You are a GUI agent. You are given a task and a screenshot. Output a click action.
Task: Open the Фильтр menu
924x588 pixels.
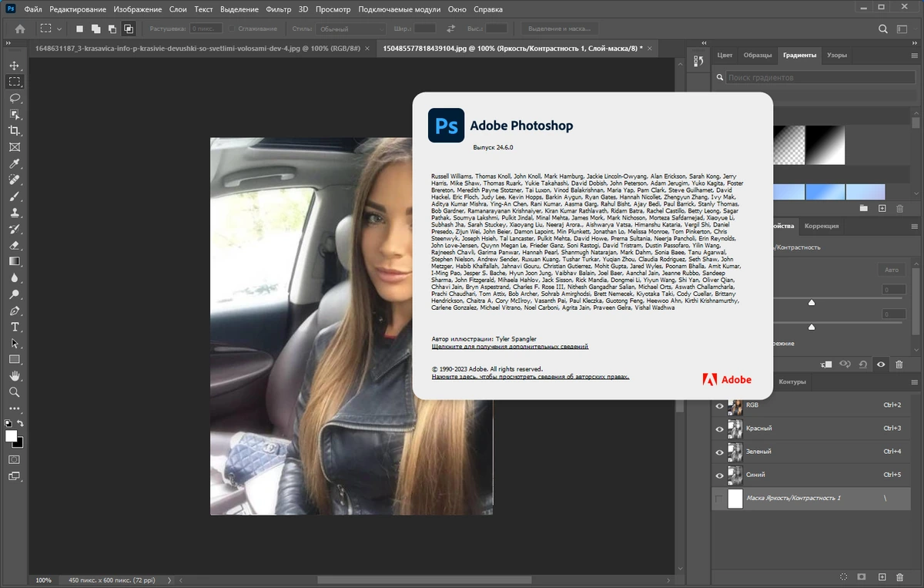point(278,9)
